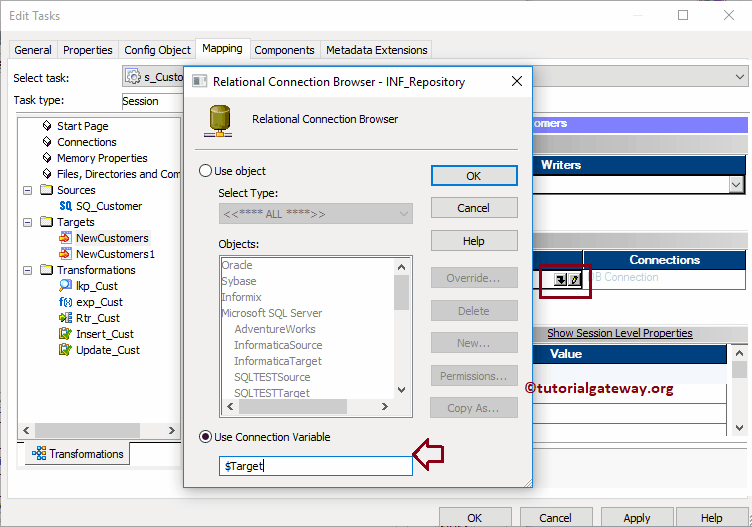
Task: Click the pencil edit connection icon
Action: click(x=575, y=279)
